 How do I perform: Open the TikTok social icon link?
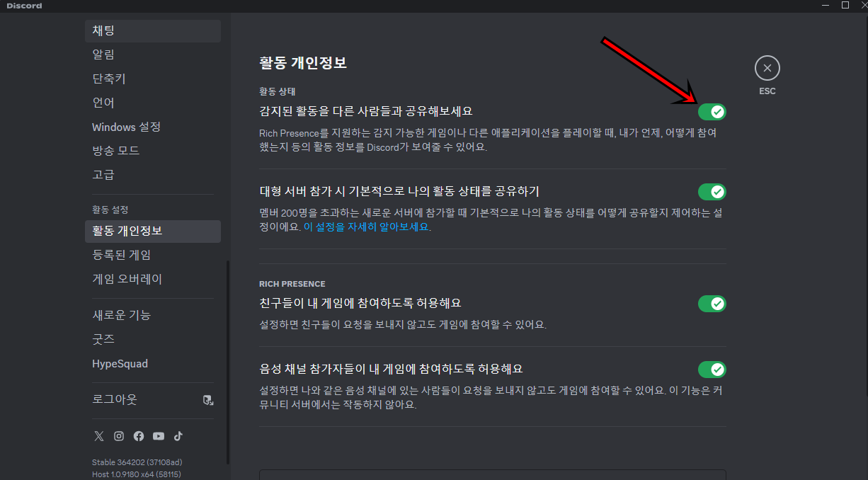pos(178,436)
